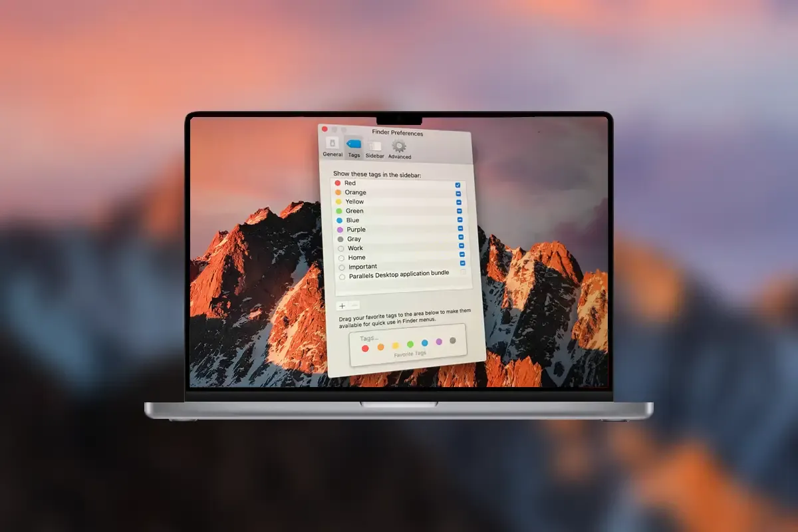Viewport: 798px width, 532px height.
Task: Toggle the Home tag sidebar checkbox
Action: [462, 254]
